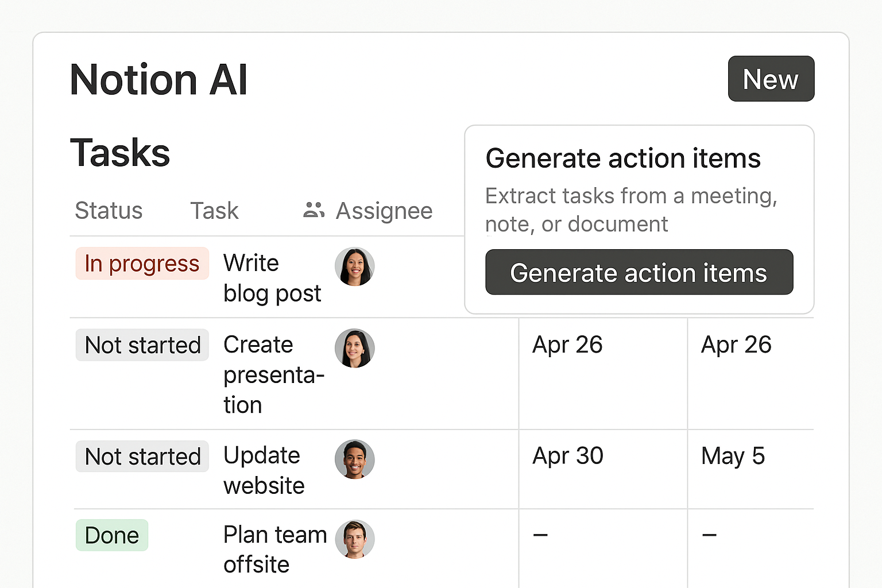The height and width of the screenshot is (588, 882).
Task: Open the In progress status dropdown
Action: point(142,263)
